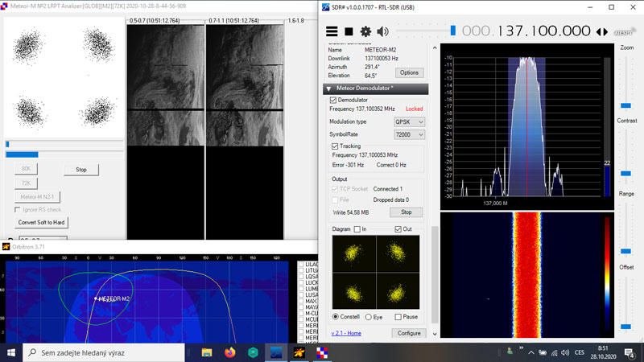This screenshot has width=644, height=362.
Task: Toggle the TCP Socket output checkbox
Action: [x=335, y=189]
